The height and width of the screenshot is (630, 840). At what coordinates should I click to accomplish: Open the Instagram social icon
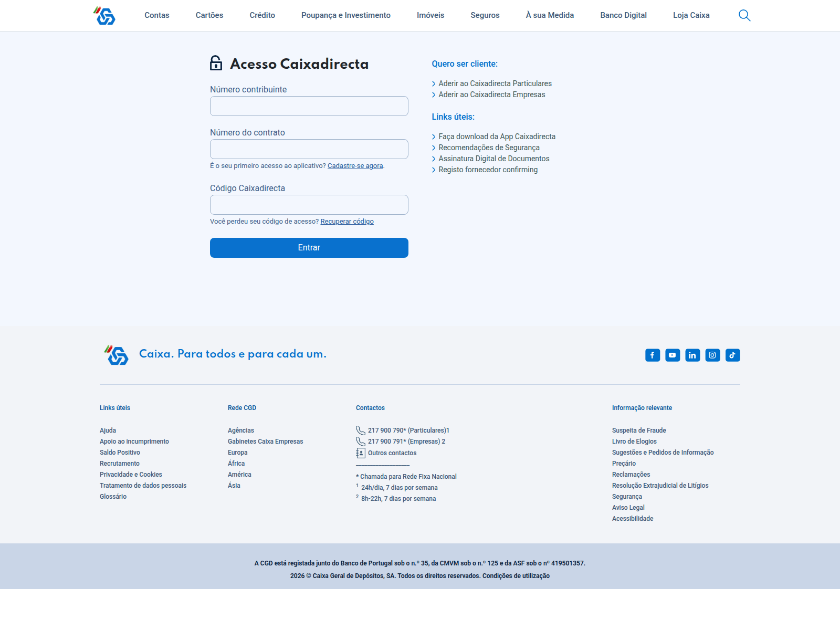(x=712, y=355)
